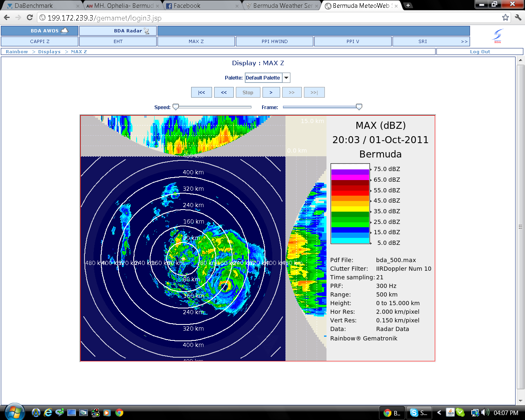Open a new browser tab with plus button
Viewport: 525px width, 420px height.
click(x=408, y=6)
